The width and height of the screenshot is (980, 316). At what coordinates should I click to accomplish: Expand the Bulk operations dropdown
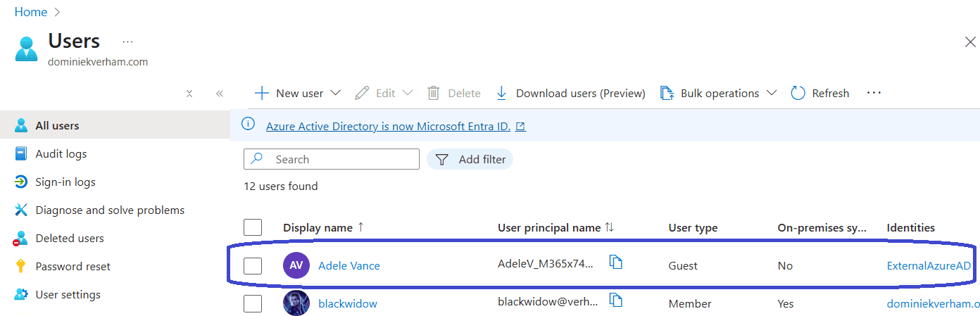(771, 93)
